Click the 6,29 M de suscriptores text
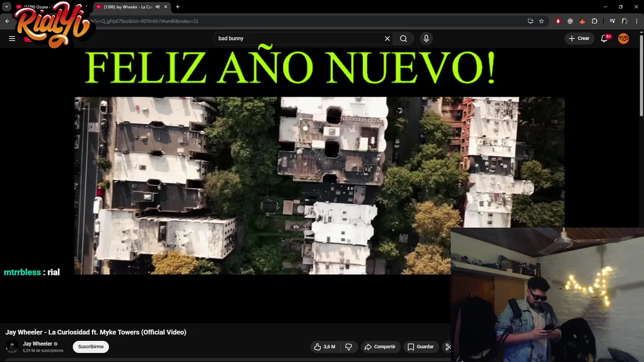The width and height of the screenshot is (644, 362). tap(43, 350)
